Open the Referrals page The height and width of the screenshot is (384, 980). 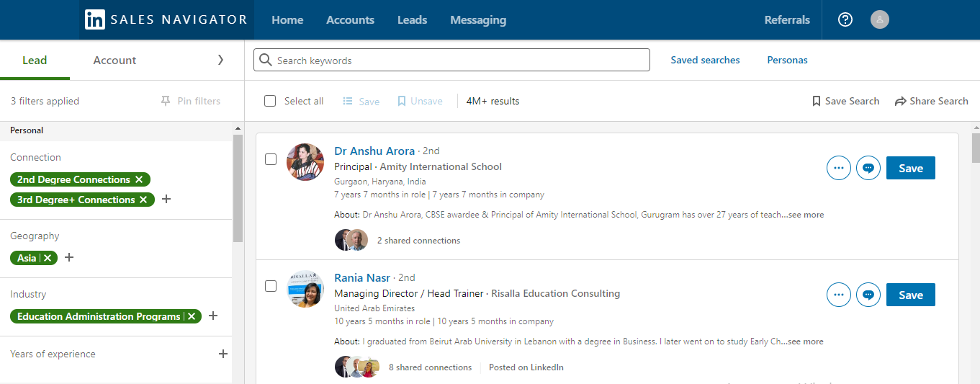(x=787, y=20)
